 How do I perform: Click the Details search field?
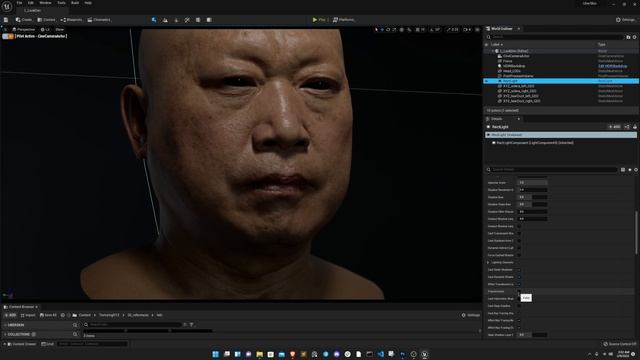[x=553, y=169]
